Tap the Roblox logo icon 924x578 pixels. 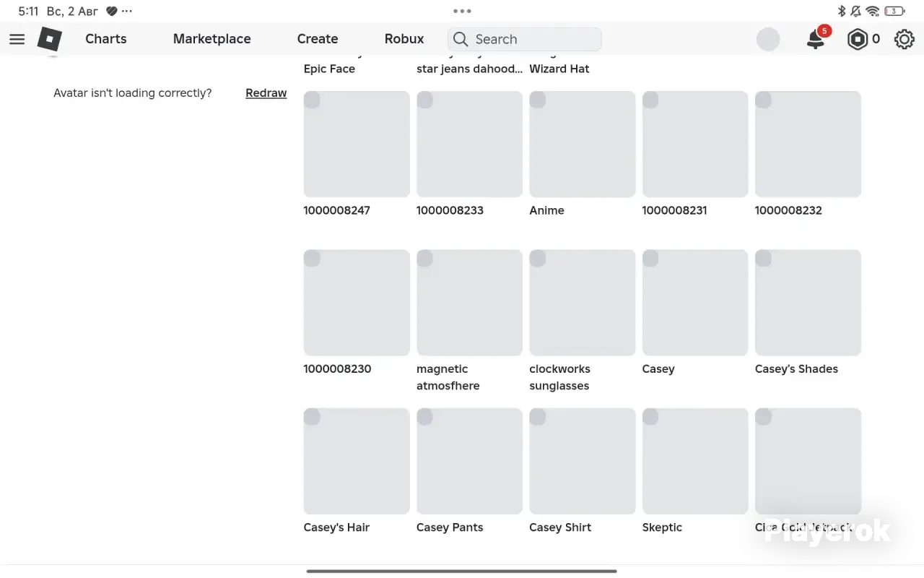[x=50, y=39]
